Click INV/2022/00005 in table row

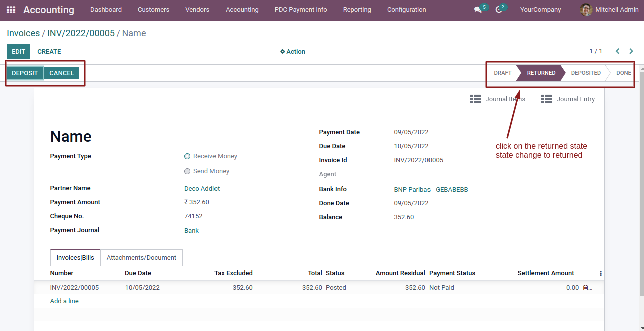click(74, 288)
